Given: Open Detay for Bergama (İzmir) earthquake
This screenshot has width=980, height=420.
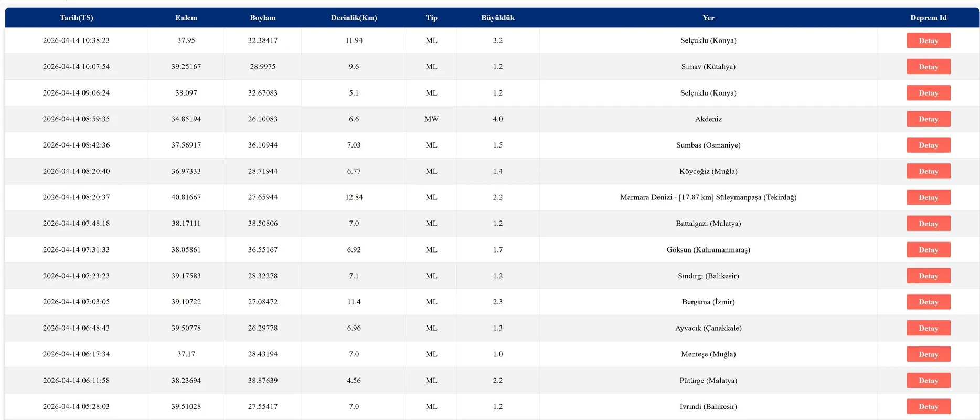Looking at the screenshot, I should click(x=928, y=302).
